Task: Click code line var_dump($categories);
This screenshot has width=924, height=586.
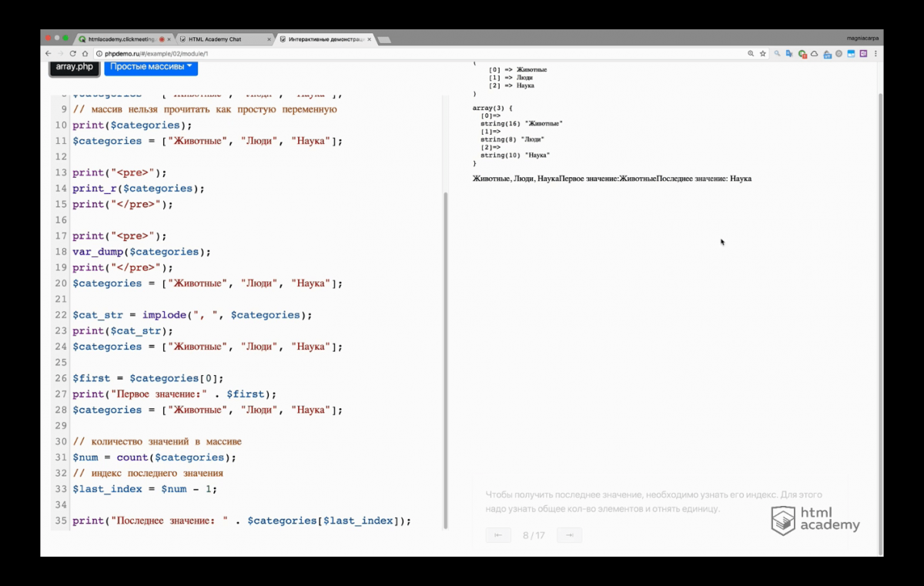Action: [142, 252]
